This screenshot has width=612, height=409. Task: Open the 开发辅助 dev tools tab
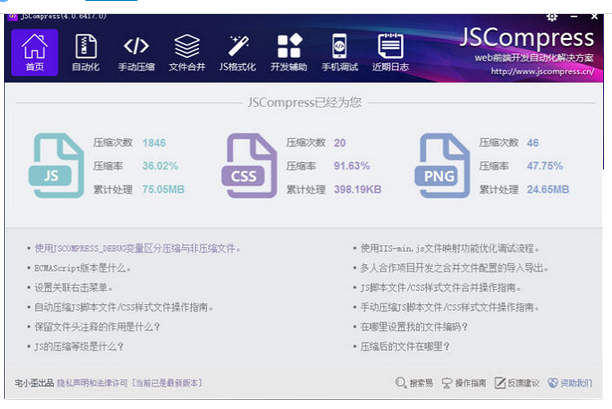pyautogui.click(x=289, y=52)
